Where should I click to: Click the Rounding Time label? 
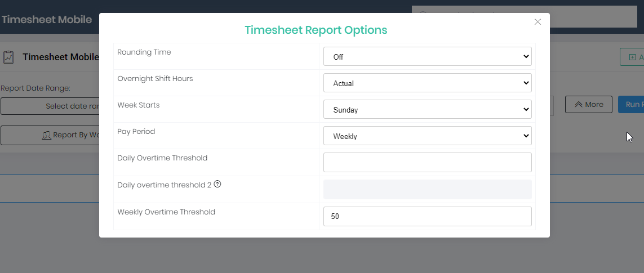(x=144, y=52)
